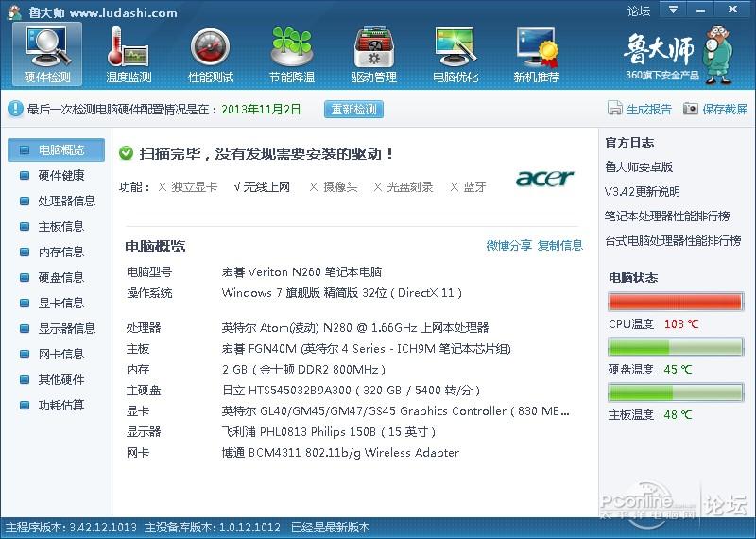Open 笔记本处理器性能排行榜 link
Viewport: 756px width, 539px height.
tap(667, 217)
